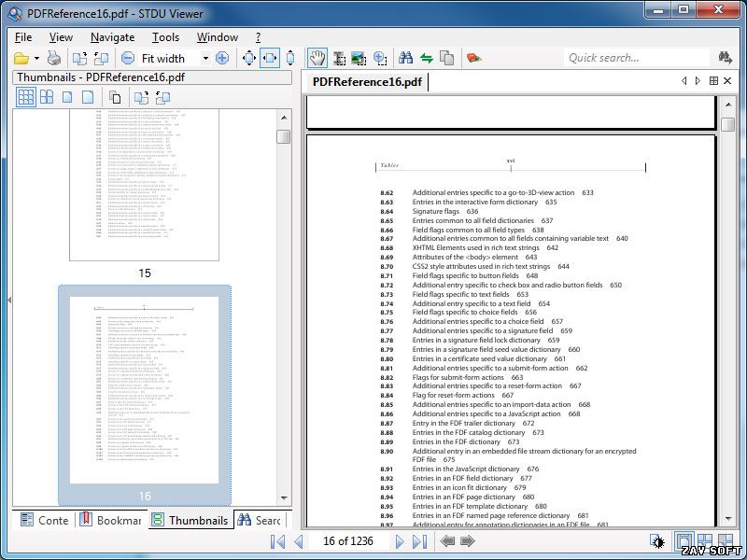The width and height of the screenshot is (747, 560).
Task: Run quick search with binoculars arrow icon
Action: click(x=726, y=58)
